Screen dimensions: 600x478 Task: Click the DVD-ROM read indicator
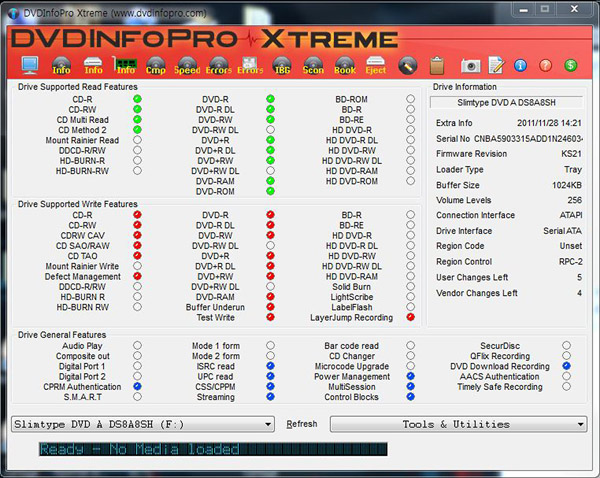(x=270, y=191)
